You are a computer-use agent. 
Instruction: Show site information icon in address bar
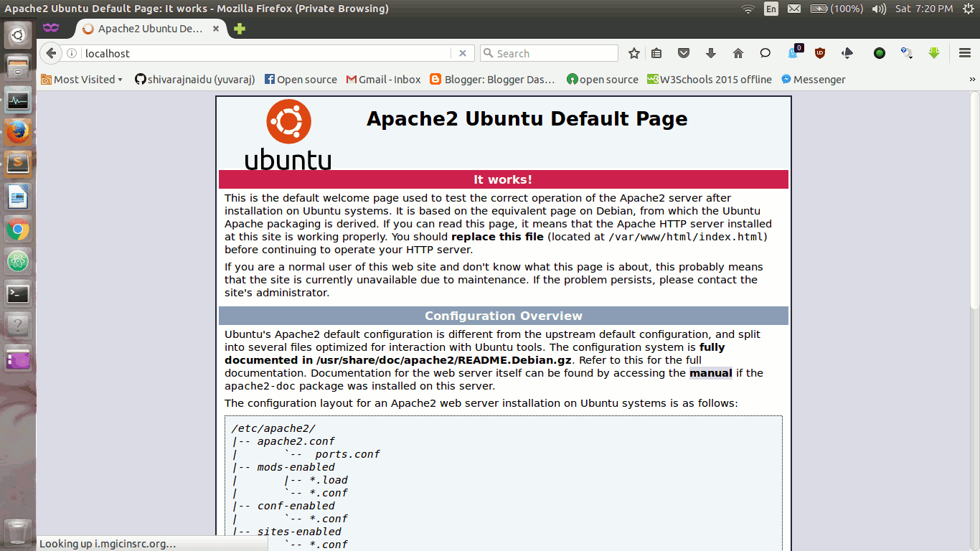tap(72, 53)
